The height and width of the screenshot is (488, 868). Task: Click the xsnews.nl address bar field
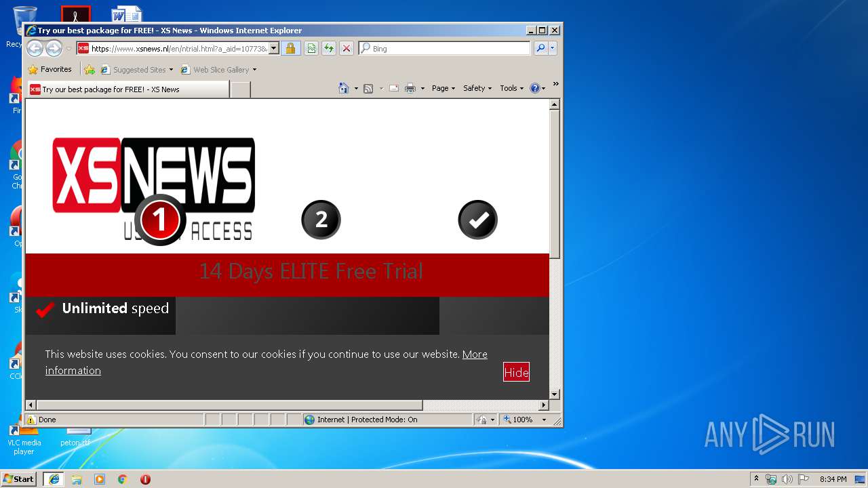click(x=178, y=48)
